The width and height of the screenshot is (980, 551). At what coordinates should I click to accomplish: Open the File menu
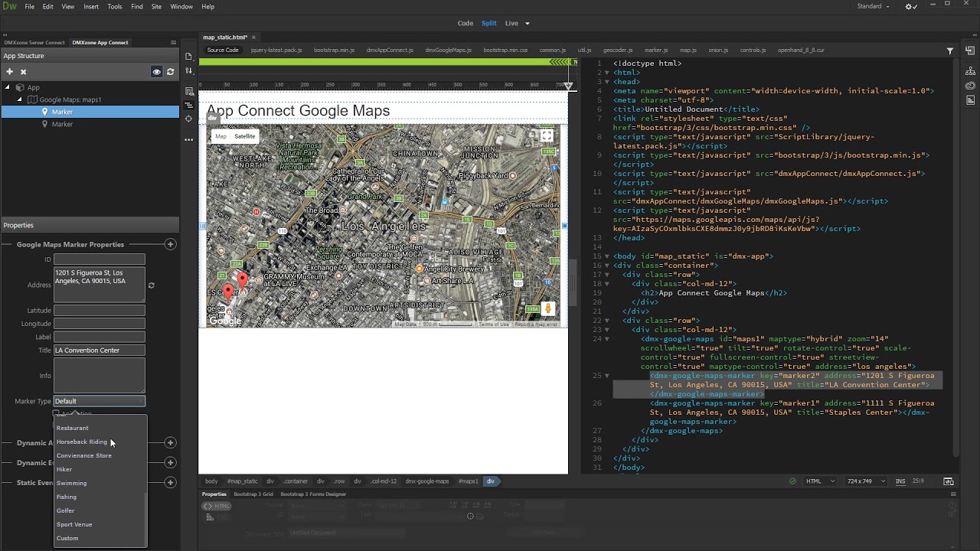(x=29, y=6)
